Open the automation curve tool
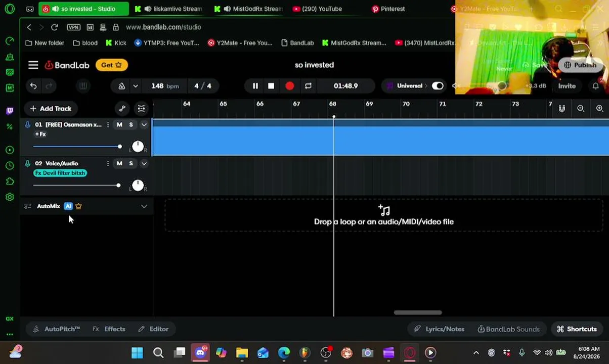Viewport: 609px width, 364px height. click(122, 108)
